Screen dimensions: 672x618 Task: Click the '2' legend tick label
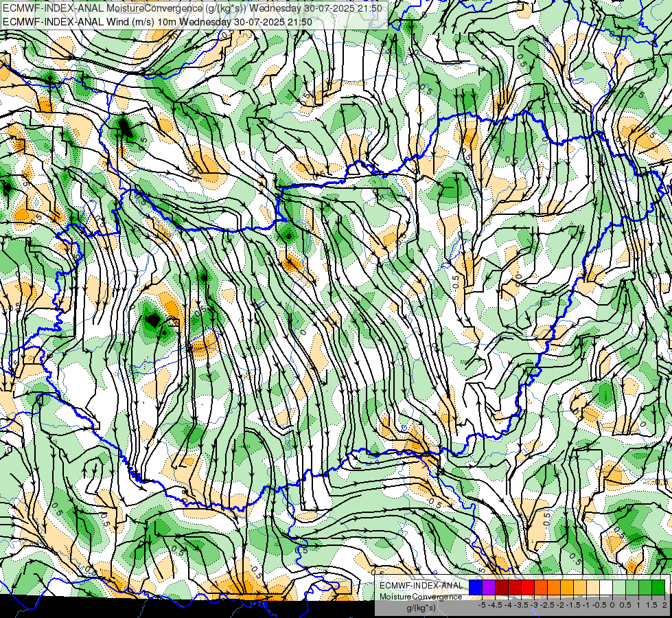point(664,605)
